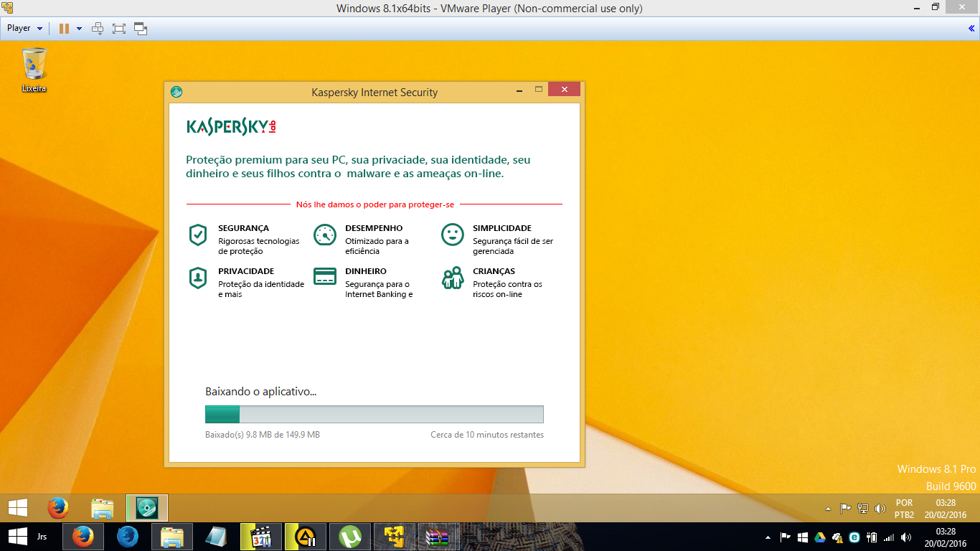Click the Kaspersky Lab logo in installer
Viewport: 980px width, 551px height.
pyautogui.click(x=231, y=127)
